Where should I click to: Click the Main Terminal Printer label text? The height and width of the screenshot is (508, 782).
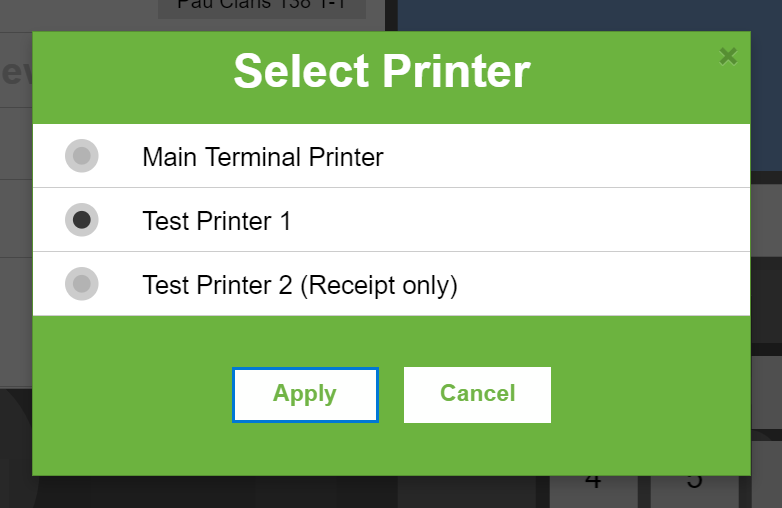[x=263, y=157]
